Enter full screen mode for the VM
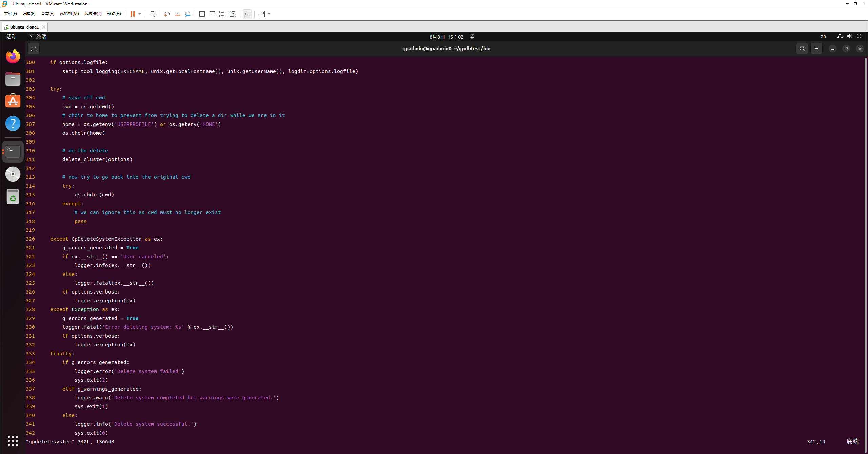This screenshot has width=868, height=454. pyautogui.click(x=222, y=14)
